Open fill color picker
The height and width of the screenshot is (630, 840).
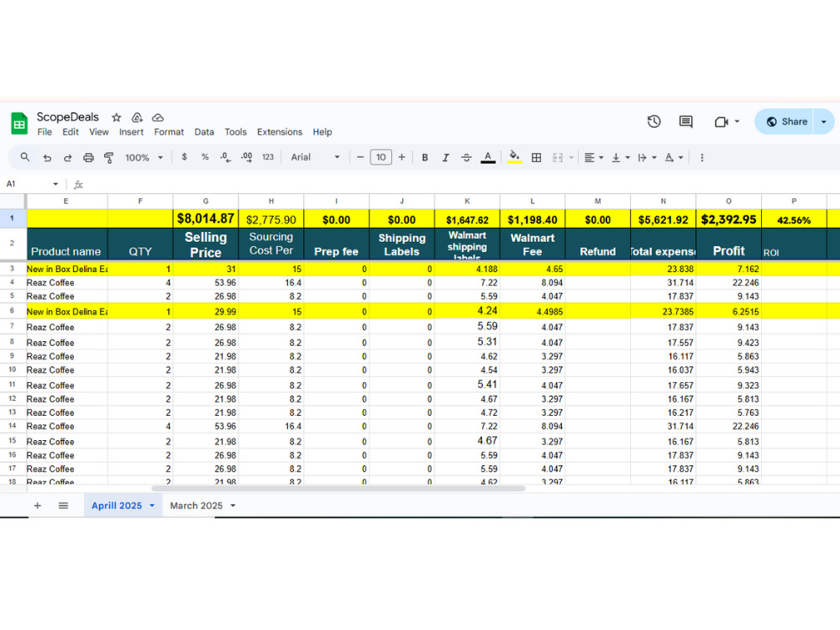(x=514, y=158)
